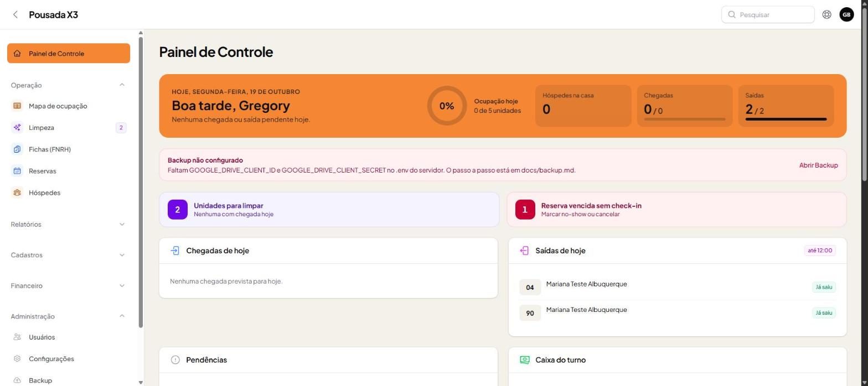868x386 pixels.
Task: Open the Hóspedes page
Action: [x=69, y=192]
